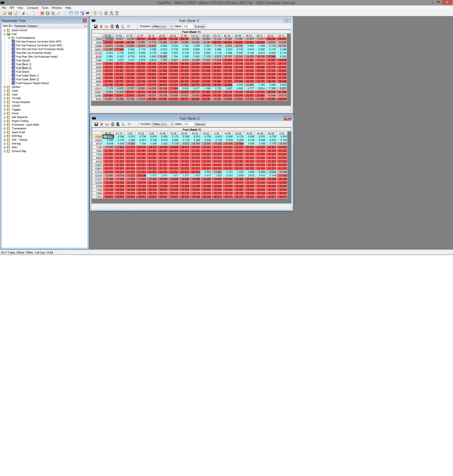Collapse the Fuel folder in parameter tree
The width and height of the screenshot is (453, 476).
(x=4, y=34)
